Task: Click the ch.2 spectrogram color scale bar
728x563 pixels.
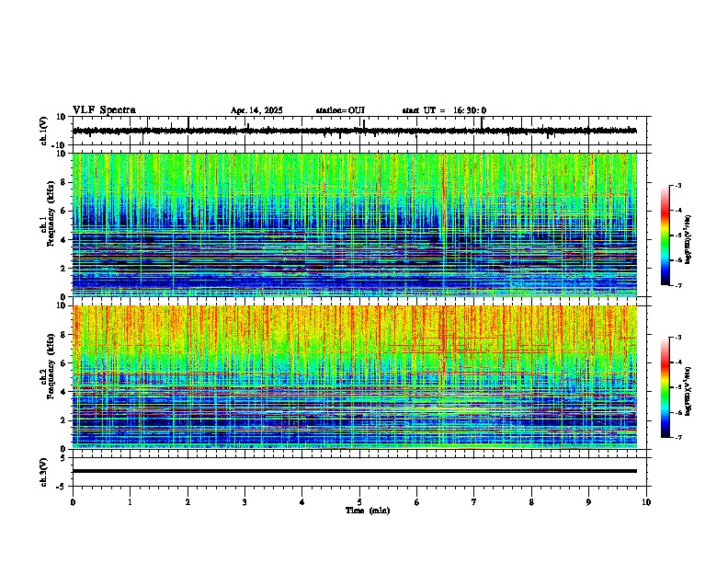Action: 665,387
